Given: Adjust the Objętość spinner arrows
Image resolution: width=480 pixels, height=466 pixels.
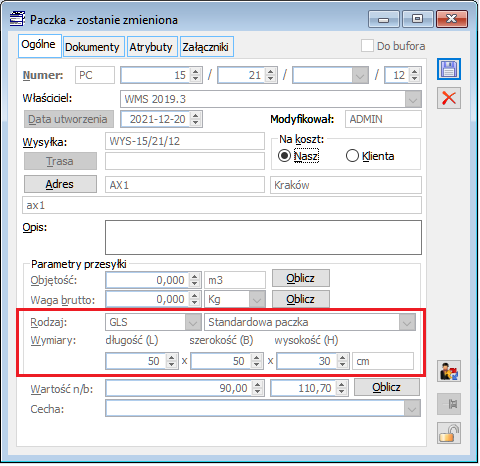Looking at the screenshot, I should tap(195, 280).
